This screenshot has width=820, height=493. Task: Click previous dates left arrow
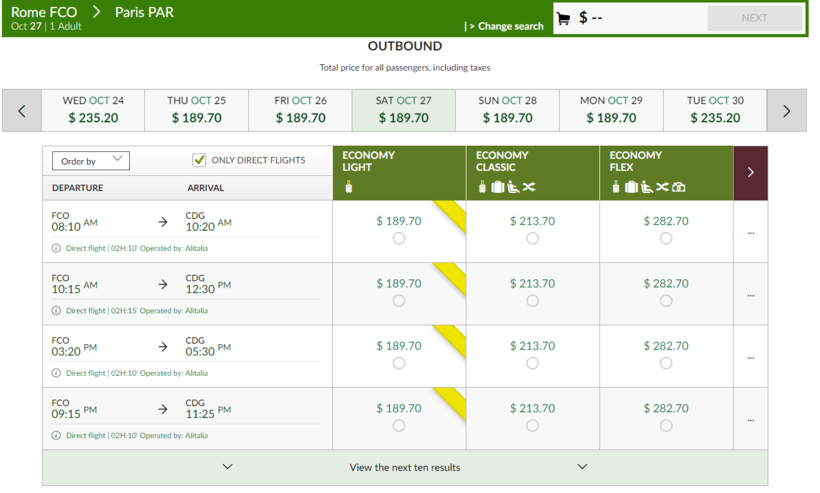click(x=22, y=111)
